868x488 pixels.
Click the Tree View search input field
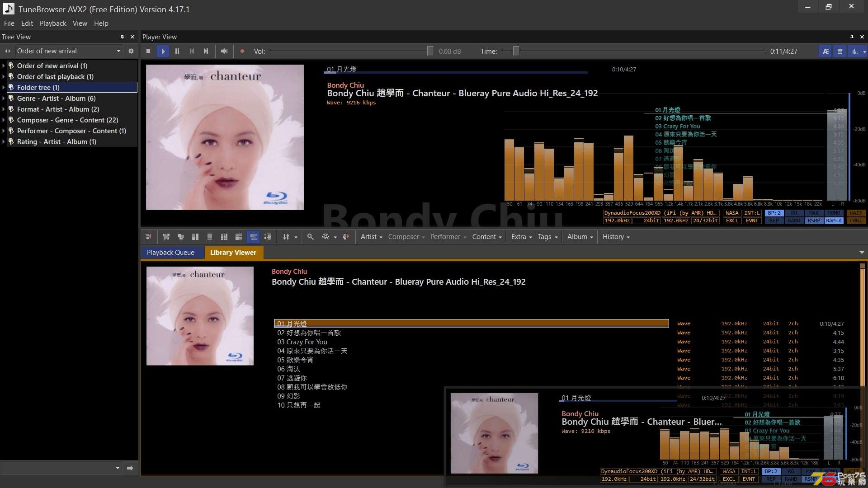[x=61, y=468]
